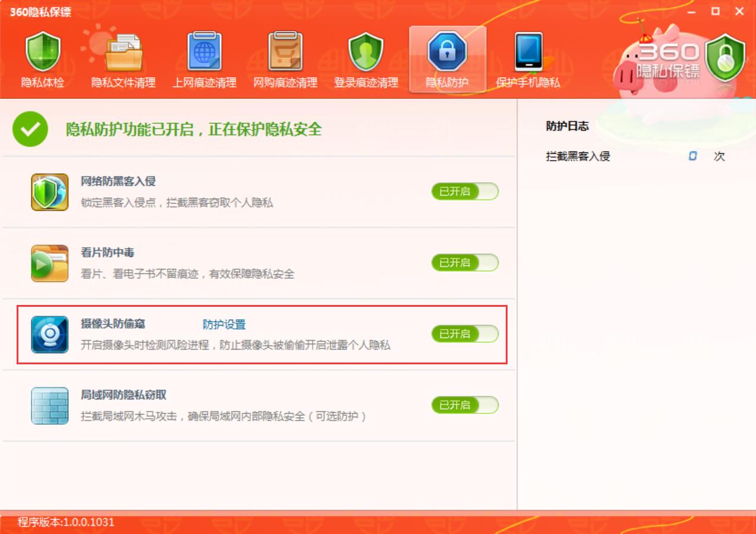Toggle off 局域网防隐私窃取 protection
Screen dimensions: 756x534
click(465, 405)
